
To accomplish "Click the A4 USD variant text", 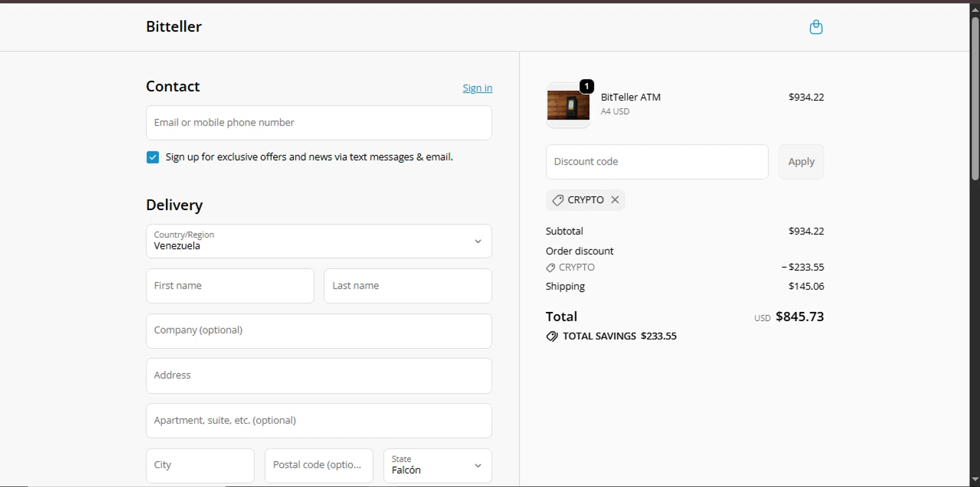I will 615,112.
